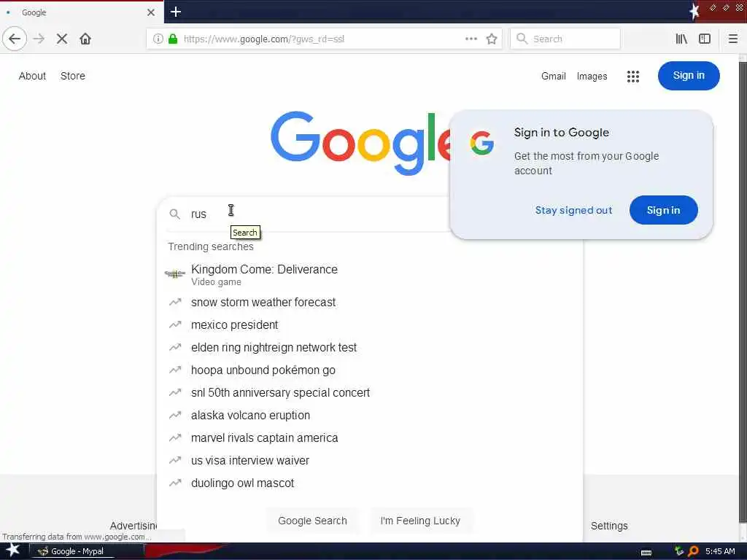Open Gmail link
The image size is (747, 560).
[x=553, y=76]
